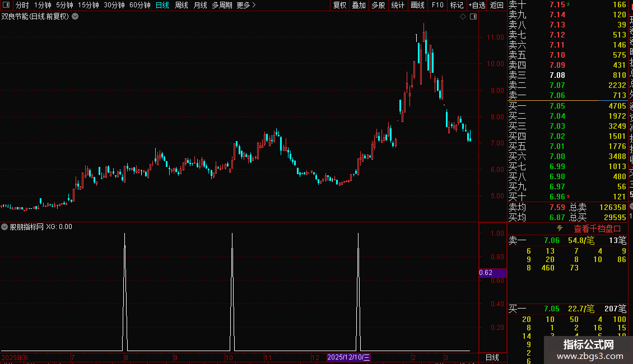The width and height of the screenshot is (633, 364).
Task: Switch to 分时 intraday view
Action: click(x=22, y=5)
